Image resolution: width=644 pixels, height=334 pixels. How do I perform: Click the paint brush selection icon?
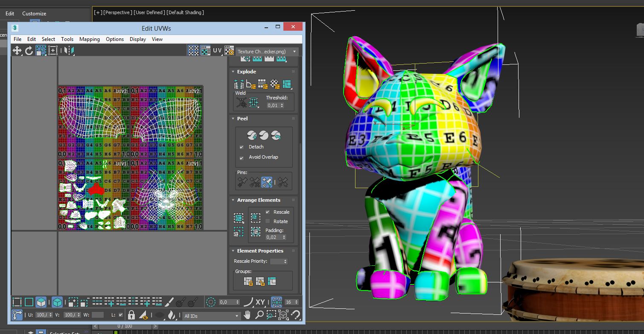tap(169, 302)
